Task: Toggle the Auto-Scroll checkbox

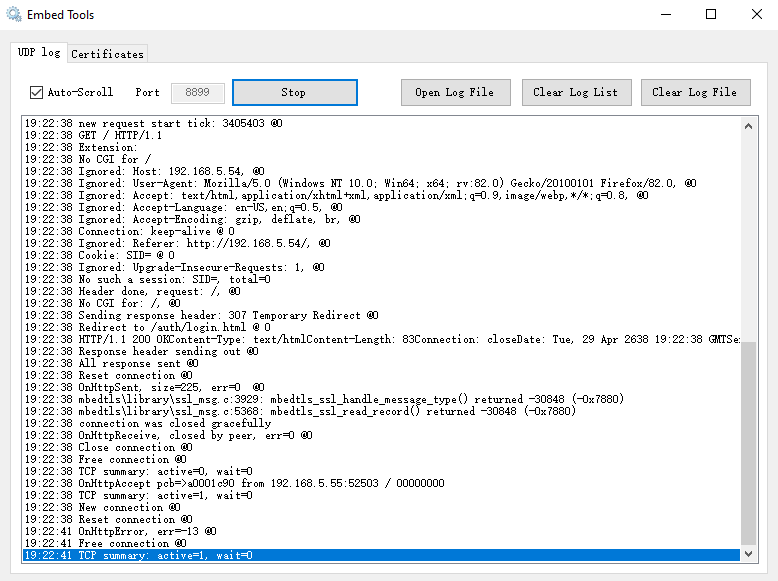Action: (36, 92)
